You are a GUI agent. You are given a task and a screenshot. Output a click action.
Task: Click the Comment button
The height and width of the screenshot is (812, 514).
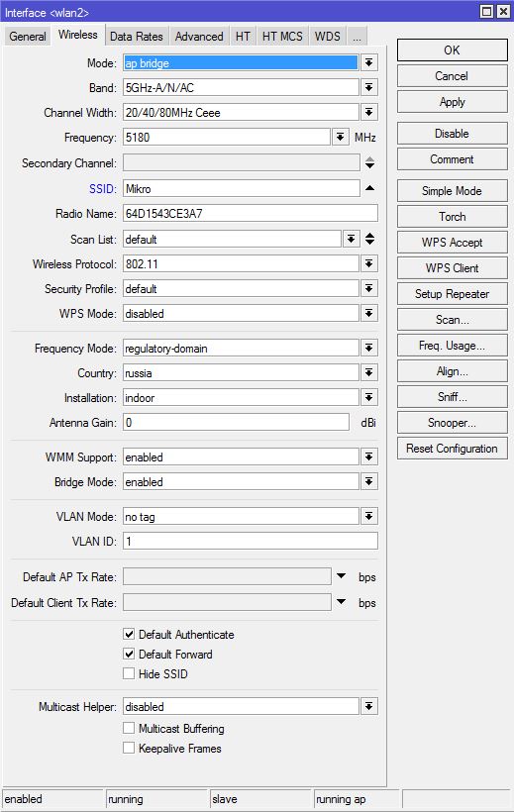coord(452,159)
